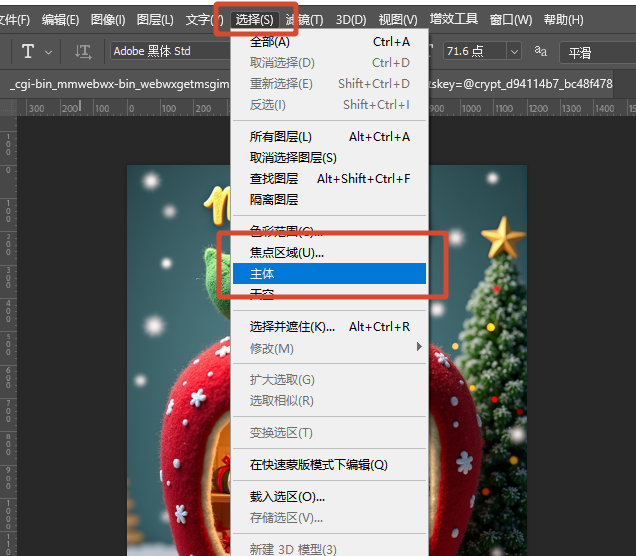Edit the 71.6 点 font size field
Screen dimensions: 636x556
point(475,52)
